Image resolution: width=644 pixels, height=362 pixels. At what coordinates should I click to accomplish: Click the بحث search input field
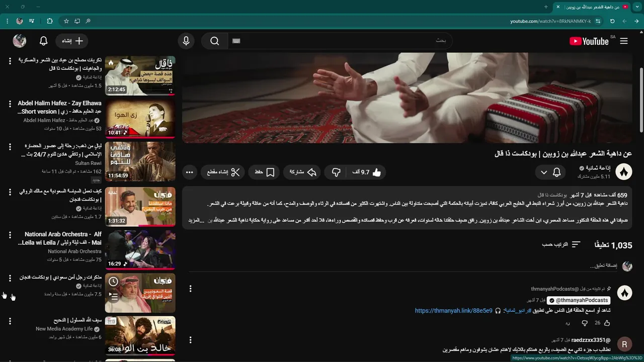(340, 41)
